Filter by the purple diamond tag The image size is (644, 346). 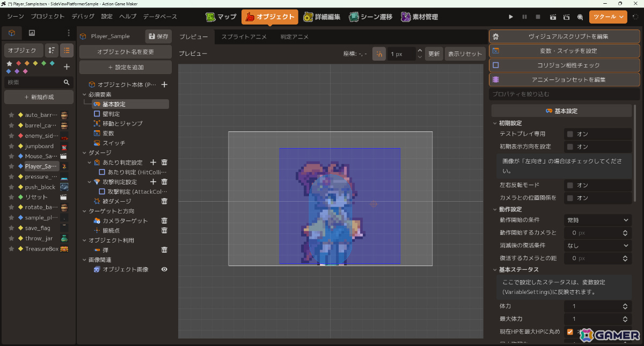[17, 71]
